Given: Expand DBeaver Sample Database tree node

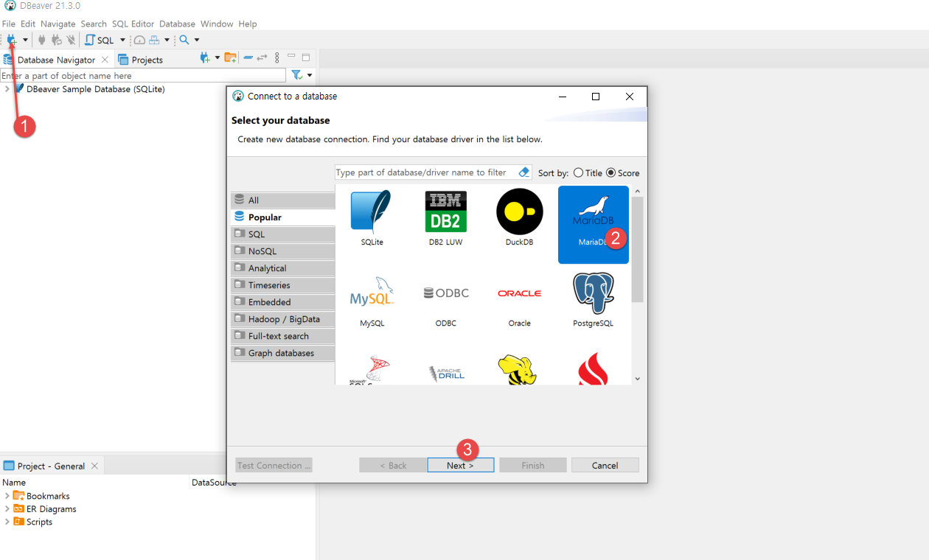Looking at the screenshot, I should click(7, 89).
